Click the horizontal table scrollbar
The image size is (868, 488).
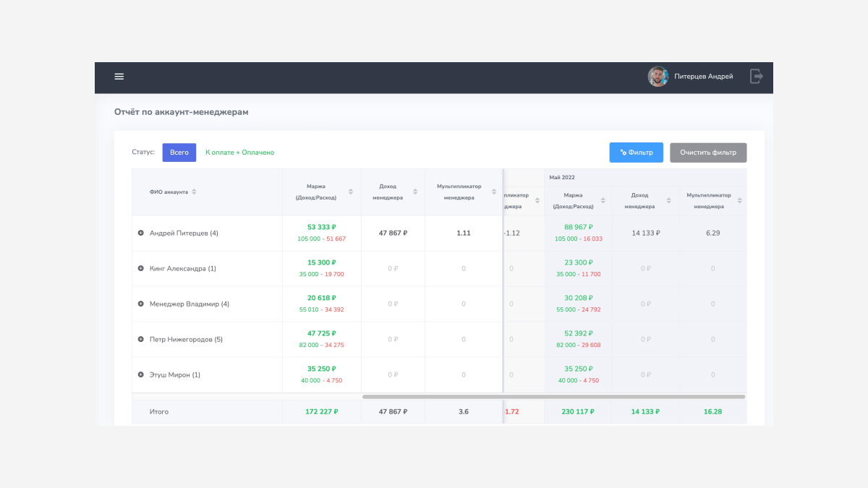pos(553,396)
